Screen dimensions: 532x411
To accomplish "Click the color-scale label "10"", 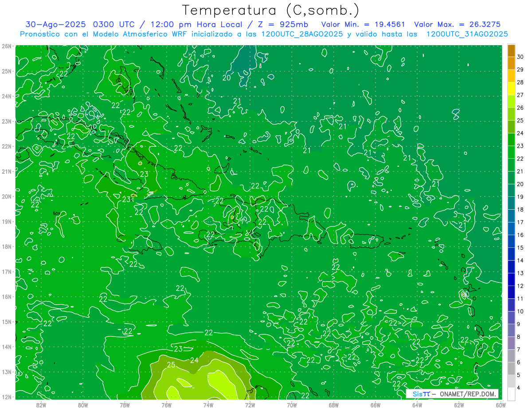I will tap(520, 311).
